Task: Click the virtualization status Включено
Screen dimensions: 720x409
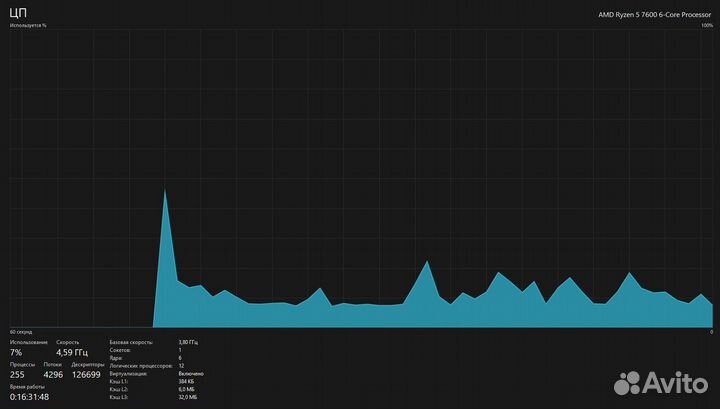Action: tap(190, 373)
